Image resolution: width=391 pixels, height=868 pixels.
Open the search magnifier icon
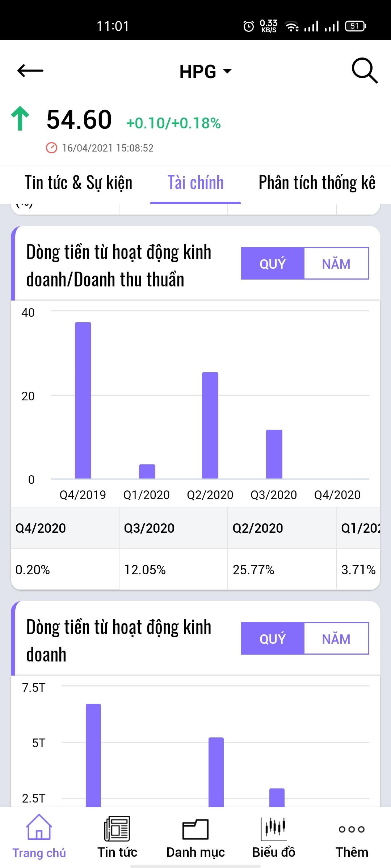[x=364, y=70]
